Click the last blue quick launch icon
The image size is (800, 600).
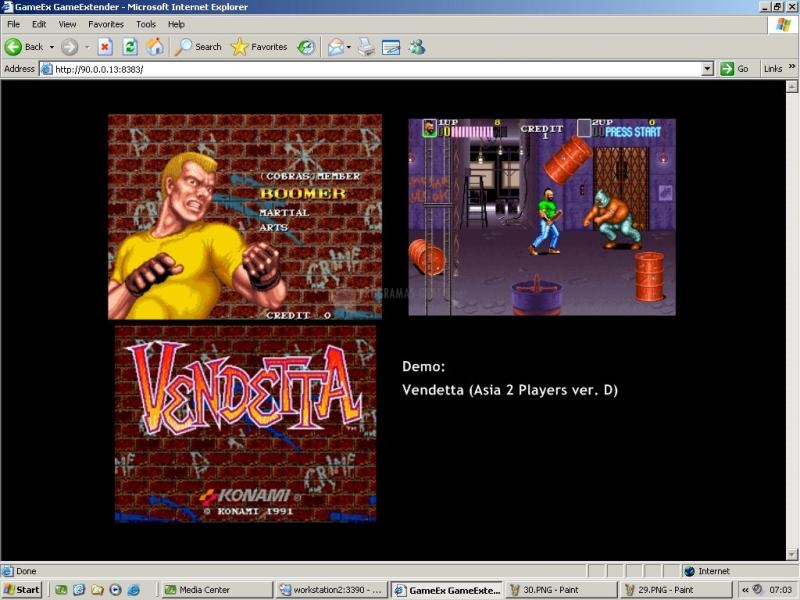click(x=134, y=590)
